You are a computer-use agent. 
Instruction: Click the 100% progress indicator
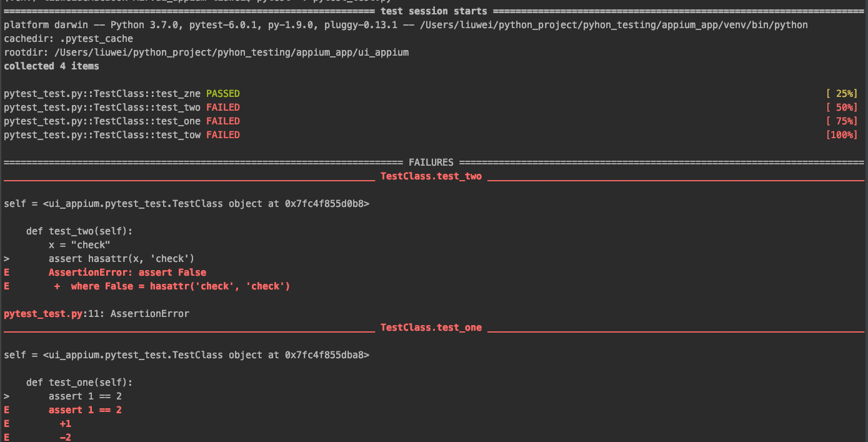[x=842, y=135]
